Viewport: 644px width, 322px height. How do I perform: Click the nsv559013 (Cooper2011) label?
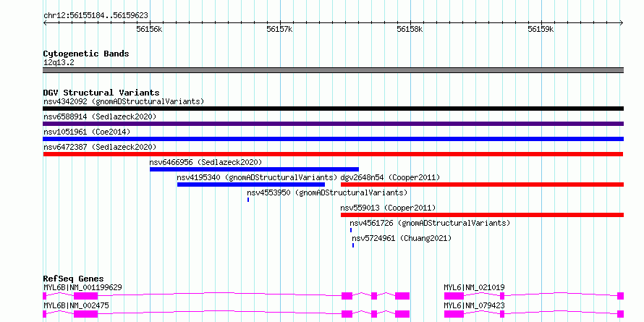[388, 208]
